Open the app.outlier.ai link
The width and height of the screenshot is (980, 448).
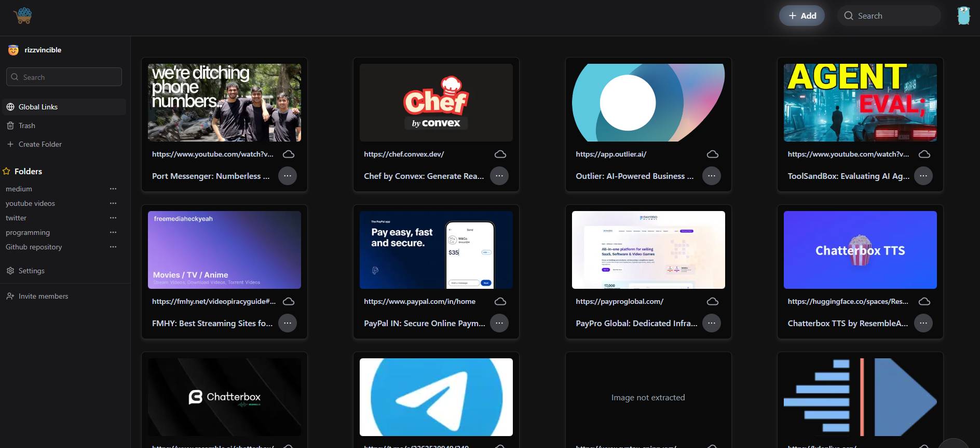tap(611, 154)
